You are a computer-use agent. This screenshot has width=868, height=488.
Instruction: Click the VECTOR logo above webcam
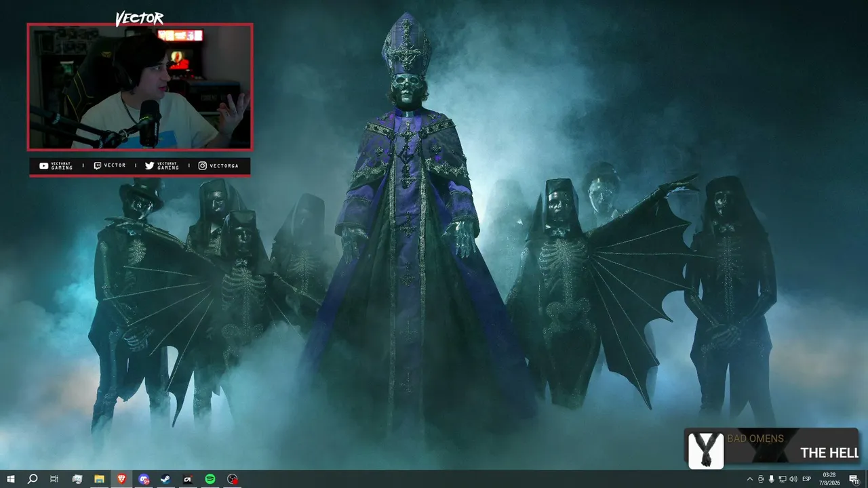139,19
